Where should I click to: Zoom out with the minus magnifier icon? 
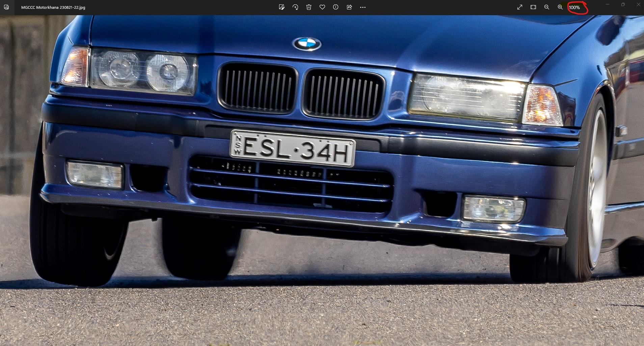[x=547, y=7]
